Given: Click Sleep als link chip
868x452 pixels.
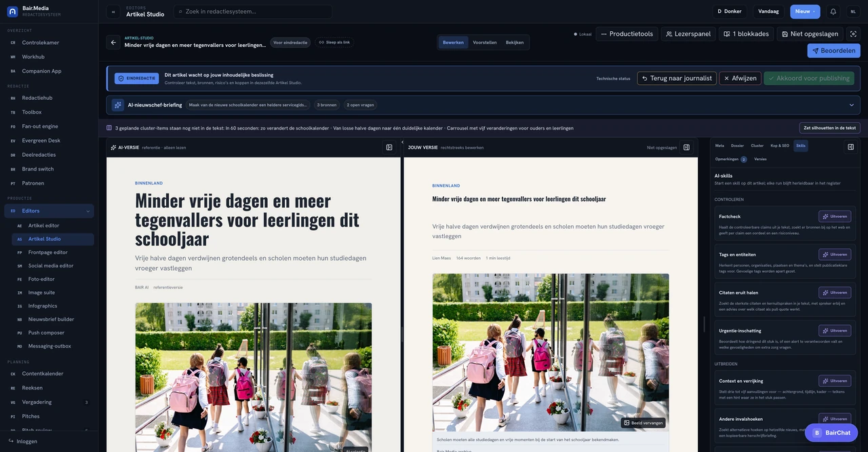Looking at the screenshot, I should [x=334, y=42].
